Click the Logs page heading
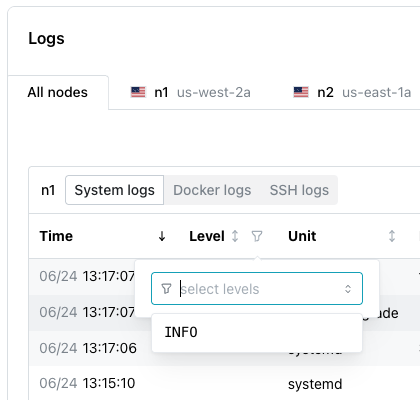Screen dimensions: 420x400 (46, 39)
